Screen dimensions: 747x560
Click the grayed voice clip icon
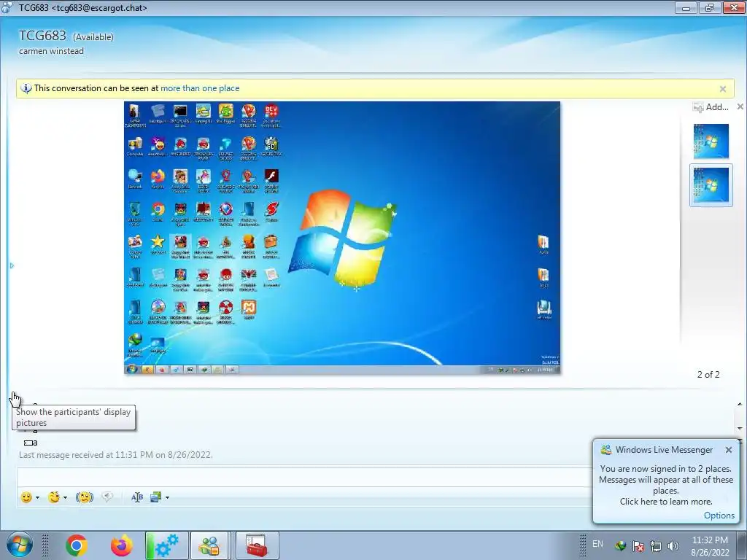click(x=107, y=497)
